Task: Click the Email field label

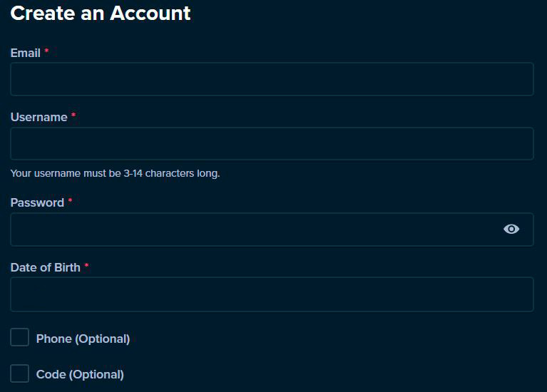Action: [26, 53]
